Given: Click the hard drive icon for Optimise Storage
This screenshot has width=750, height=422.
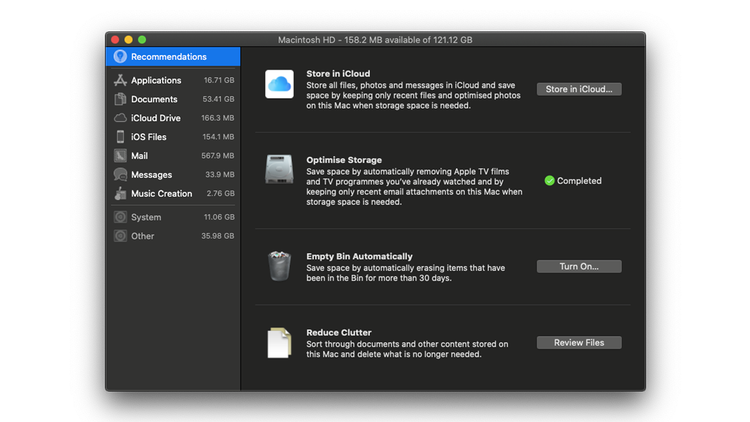Looking at the screenshot, I should pyautogui.click(x=279, y=169).
